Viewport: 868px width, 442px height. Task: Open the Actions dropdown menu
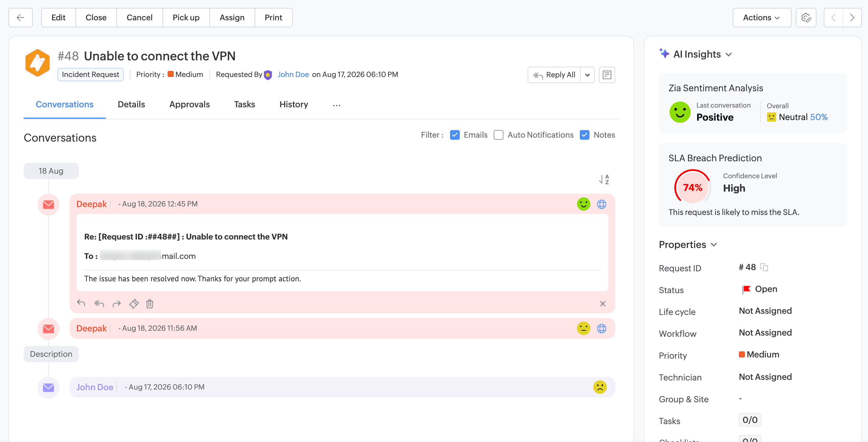tap(762, 18)
